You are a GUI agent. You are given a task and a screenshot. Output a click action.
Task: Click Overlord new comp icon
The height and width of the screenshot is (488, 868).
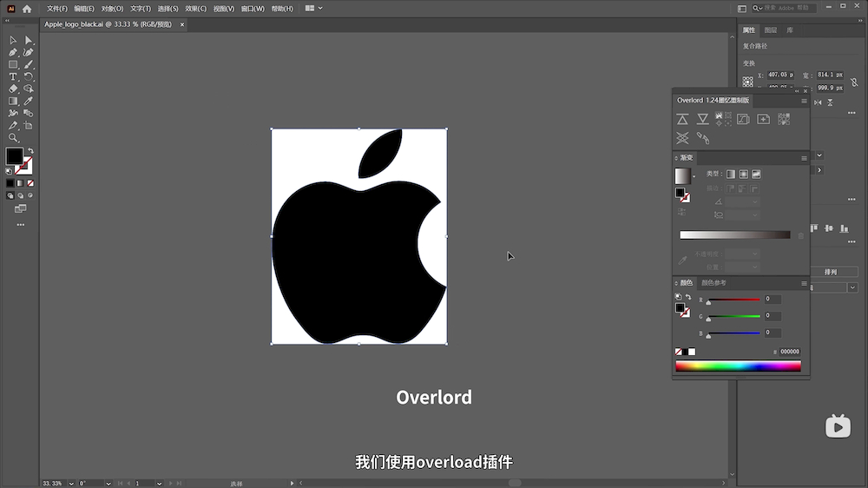click(763, 119)
